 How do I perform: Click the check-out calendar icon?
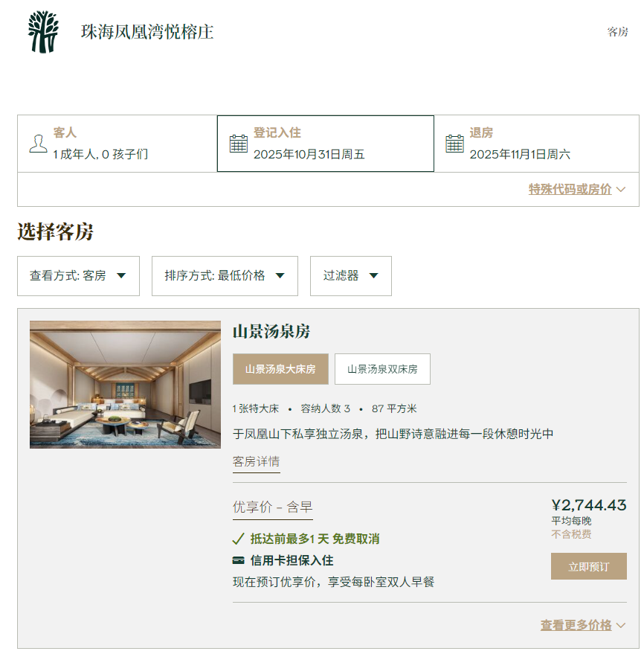click(x=454, y=144)
